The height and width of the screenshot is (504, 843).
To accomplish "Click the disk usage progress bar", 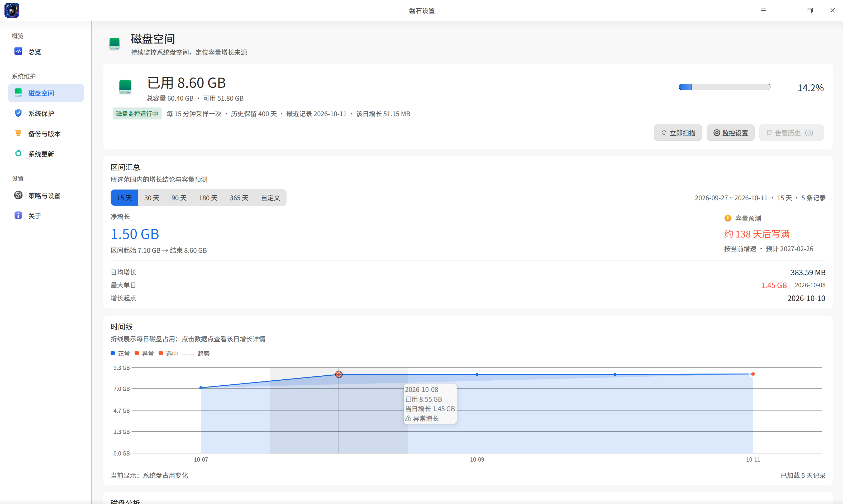I will 724,87.
